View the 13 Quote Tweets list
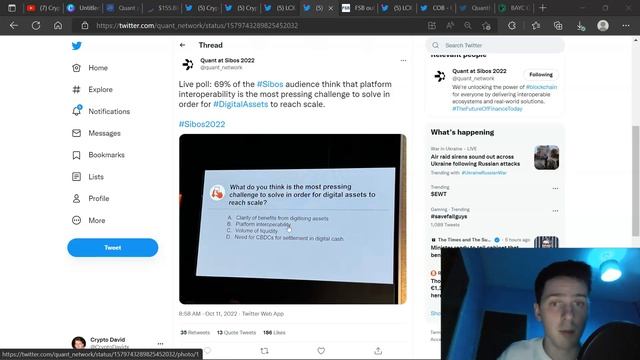Viewport: 640px width, 360px height. point(236,333)
